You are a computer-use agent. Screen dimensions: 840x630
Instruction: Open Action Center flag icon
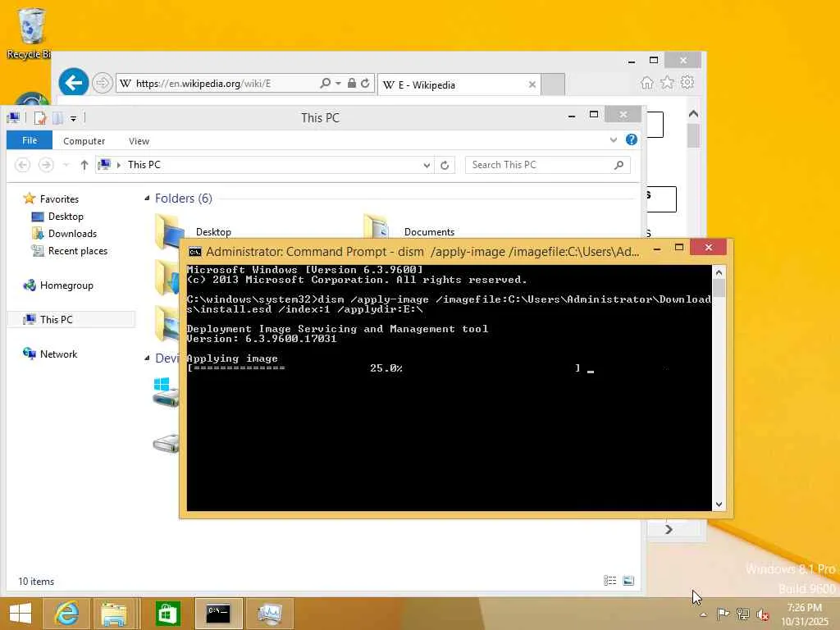(x=723, y=614)
